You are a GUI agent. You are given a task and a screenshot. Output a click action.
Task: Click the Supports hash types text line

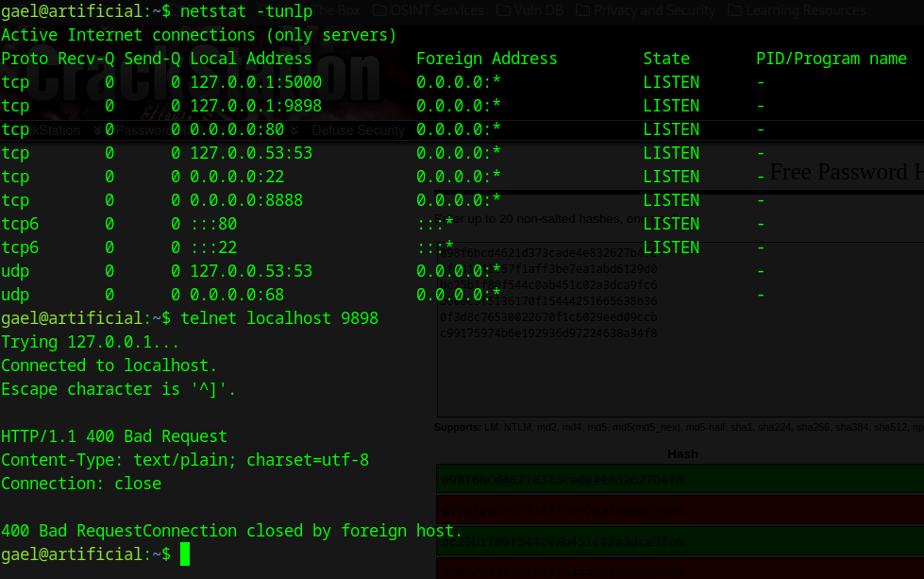[x=678, y=427]
